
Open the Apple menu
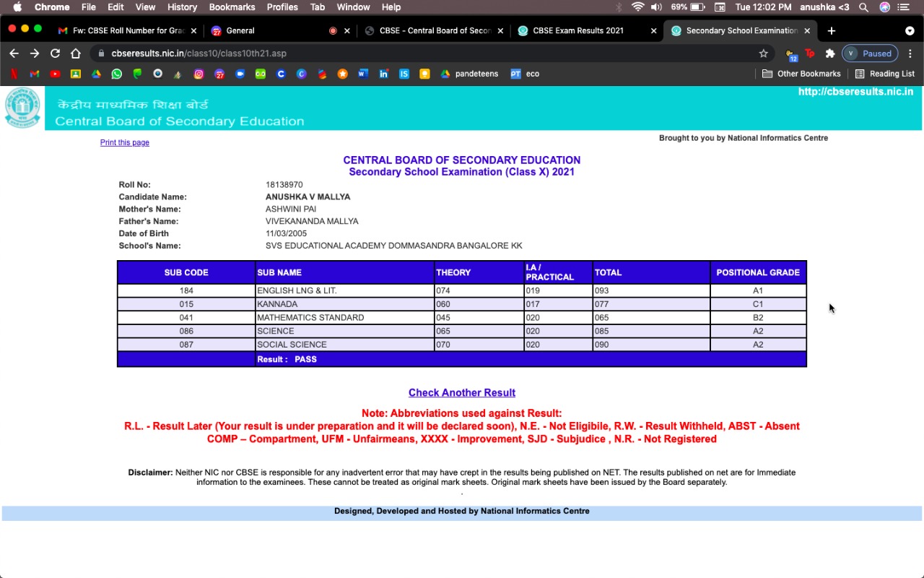(x=17, y=7)
